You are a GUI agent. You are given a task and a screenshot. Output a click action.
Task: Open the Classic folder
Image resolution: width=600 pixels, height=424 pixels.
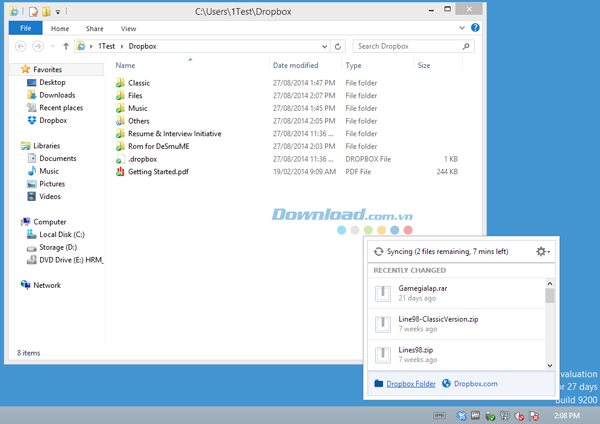coord(139,83)
